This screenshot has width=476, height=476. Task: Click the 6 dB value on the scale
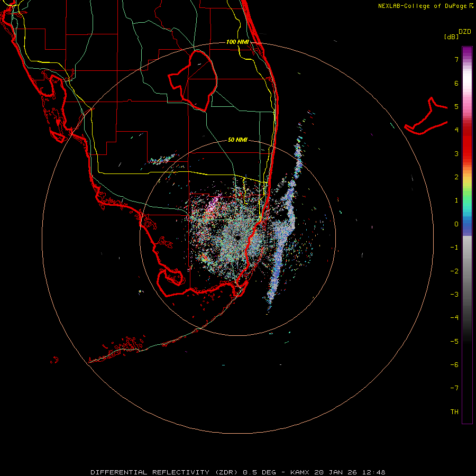click(456, 83)
